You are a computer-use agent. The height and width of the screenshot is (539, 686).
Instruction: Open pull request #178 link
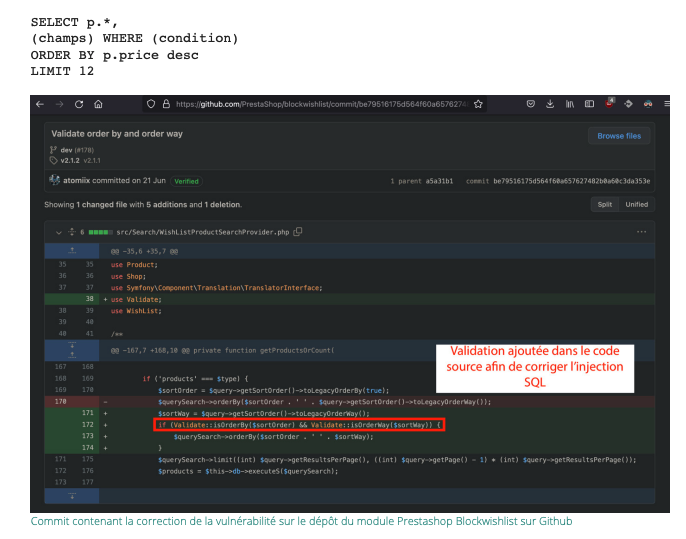click(84, 150)
